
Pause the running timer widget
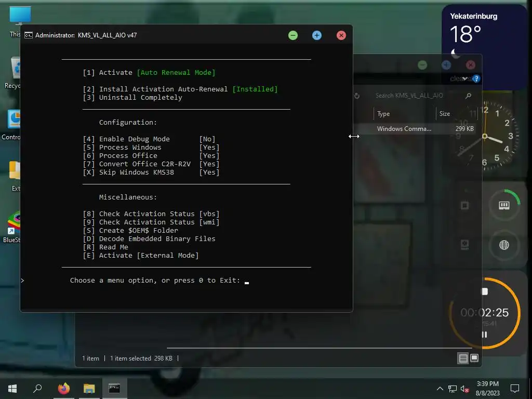[485, 335]
